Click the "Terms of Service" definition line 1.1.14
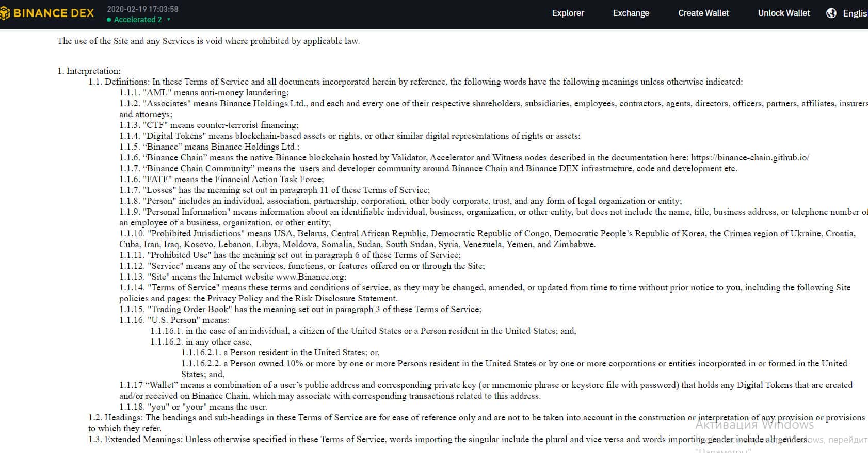868x453 pixels. 485,293
